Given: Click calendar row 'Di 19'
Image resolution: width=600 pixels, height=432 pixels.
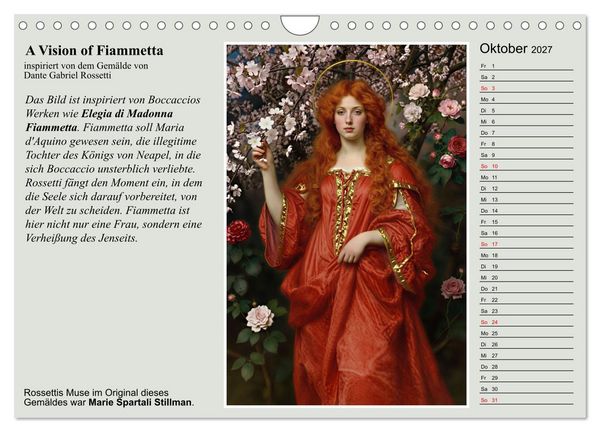Looking at the screenshot, I should pos(527,266).
